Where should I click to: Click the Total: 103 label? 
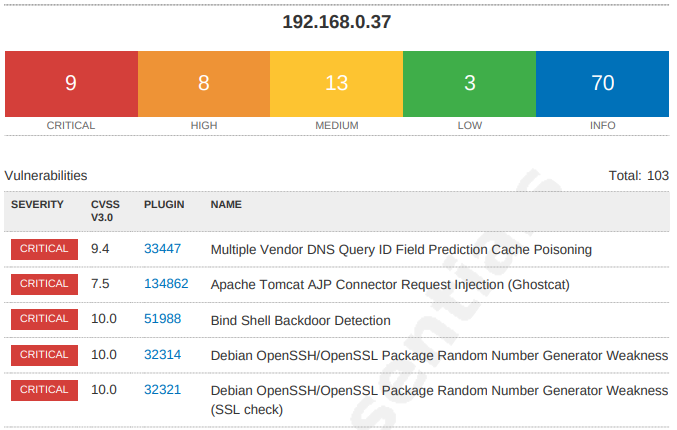[639, 176]
